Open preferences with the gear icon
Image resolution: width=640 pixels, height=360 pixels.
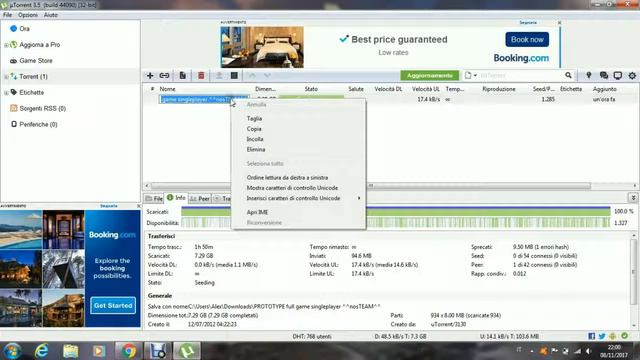(x=632, y=76)
